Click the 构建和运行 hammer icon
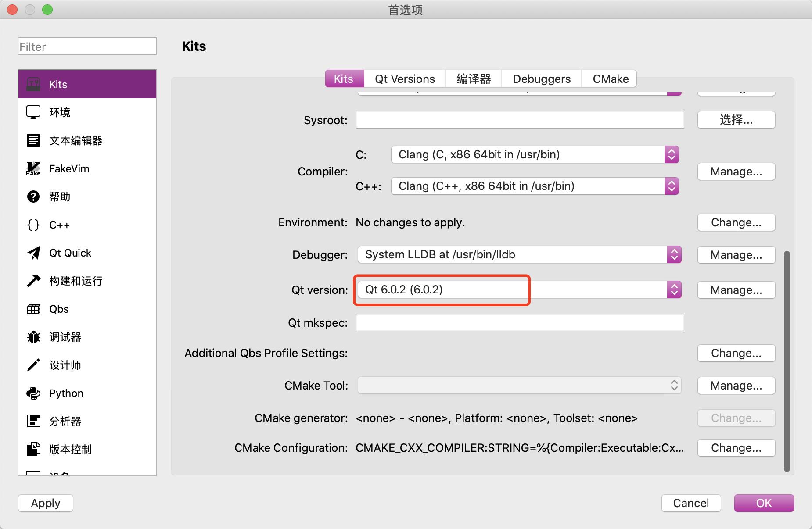The image size is (812, 529). point(33,281)
